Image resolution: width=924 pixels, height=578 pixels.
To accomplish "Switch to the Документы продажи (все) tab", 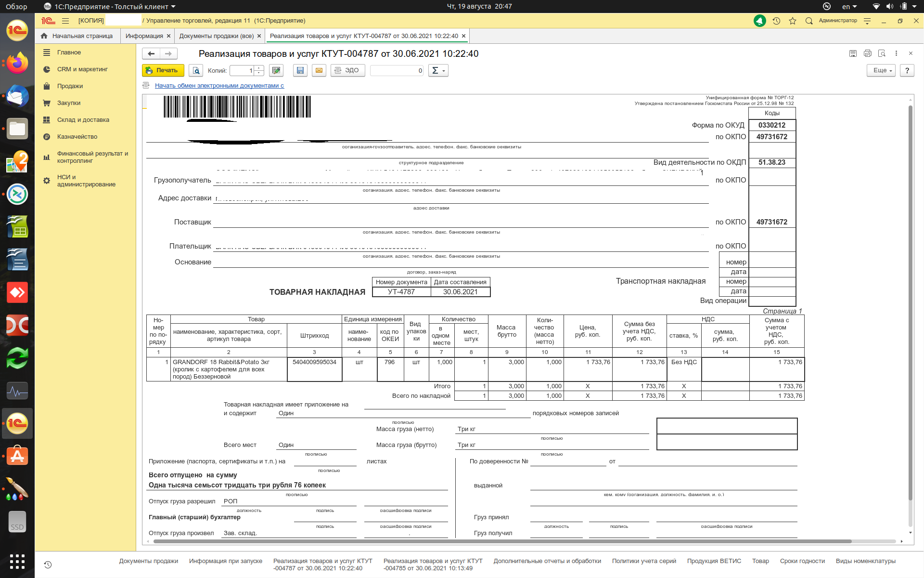I will tap(216, 36).
